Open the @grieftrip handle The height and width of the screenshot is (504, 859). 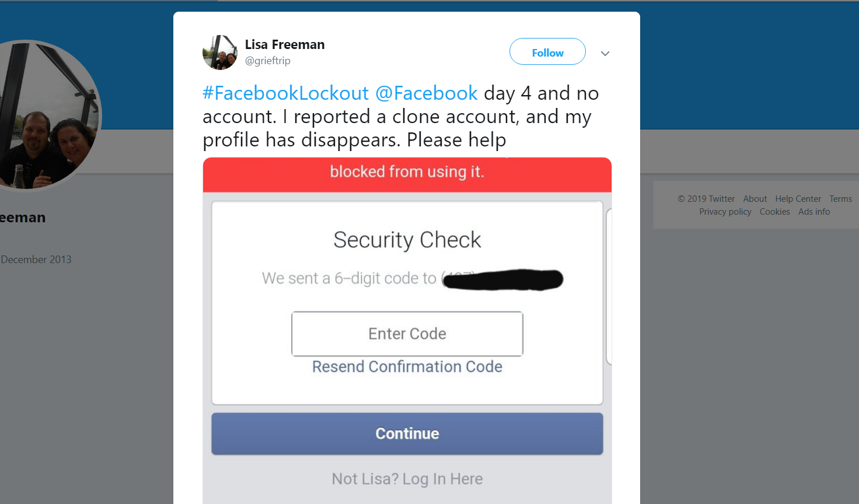268,61
